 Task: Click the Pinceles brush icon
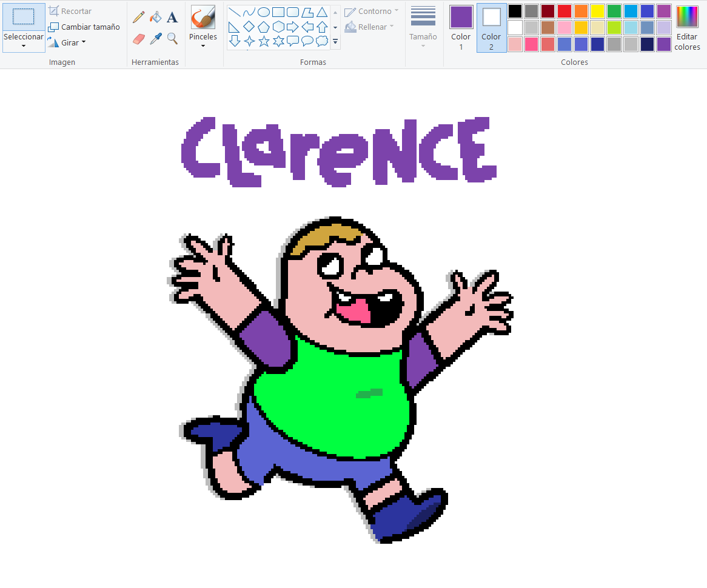[x=203, y=17]
